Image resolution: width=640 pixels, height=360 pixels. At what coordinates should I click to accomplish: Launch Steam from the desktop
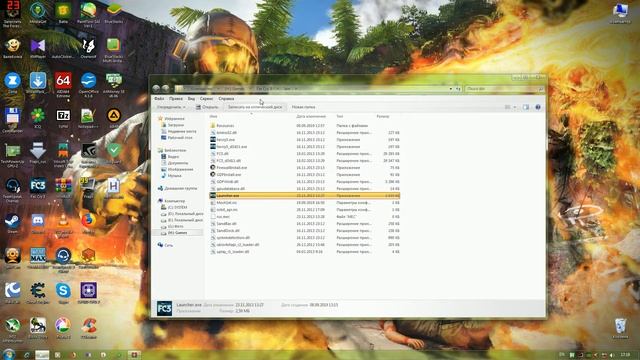(12, 222)
